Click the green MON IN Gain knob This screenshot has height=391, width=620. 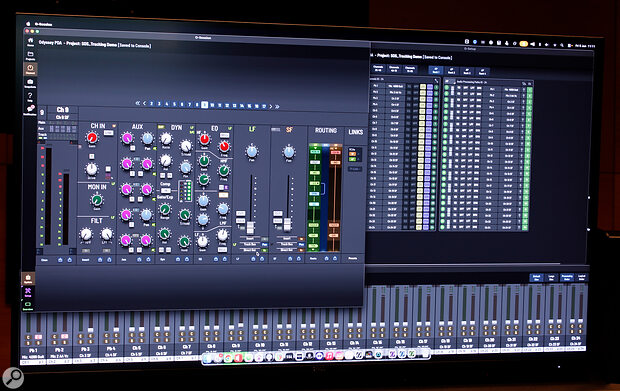(97, 199)
